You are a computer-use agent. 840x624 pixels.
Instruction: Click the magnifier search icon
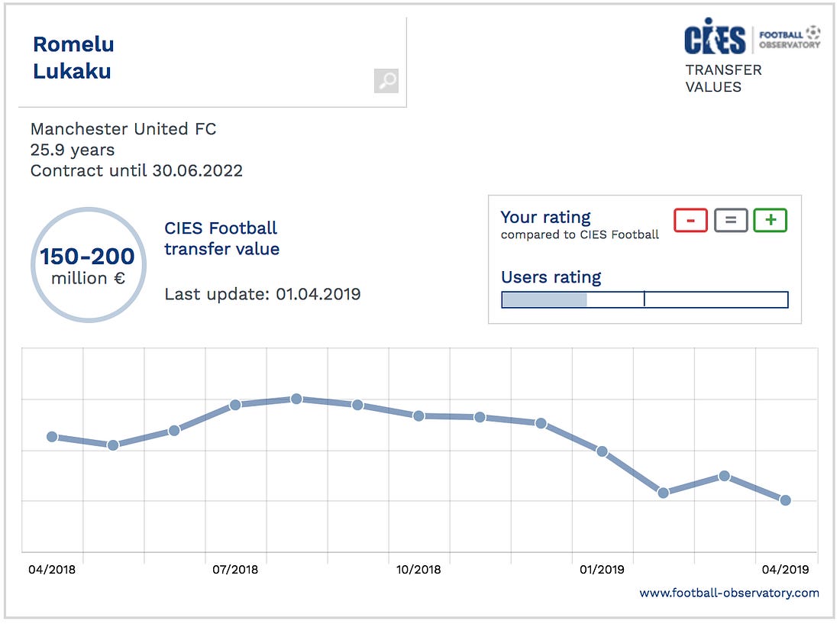click(386, 81)
